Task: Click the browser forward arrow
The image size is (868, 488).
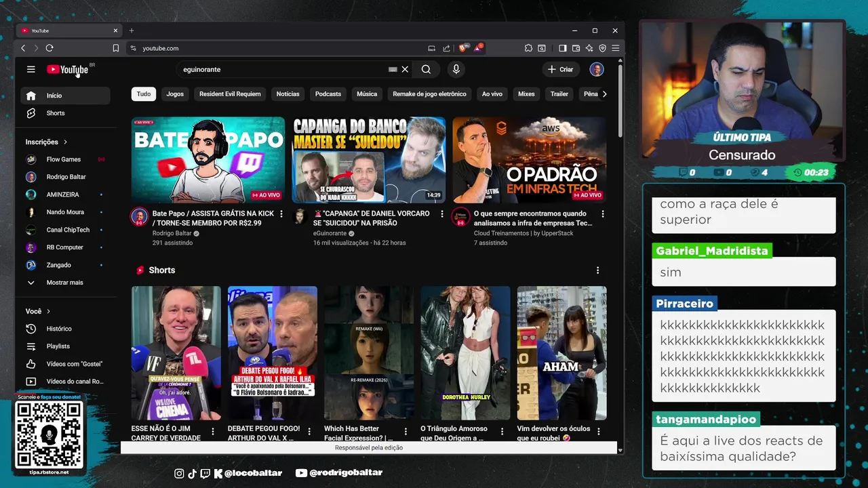Action: point(36,48)
